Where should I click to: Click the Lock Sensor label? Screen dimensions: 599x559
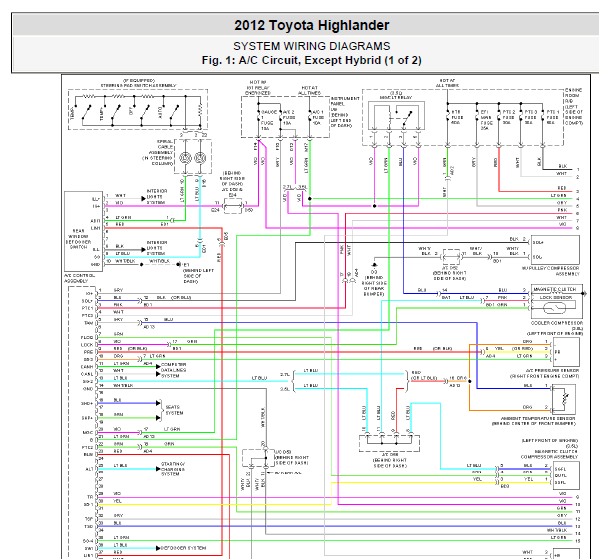[x=556, y=297]
